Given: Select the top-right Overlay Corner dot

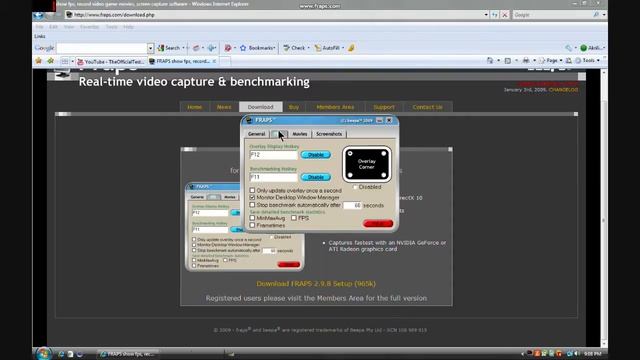Looking at the screenshot, I should click(384, 153).
